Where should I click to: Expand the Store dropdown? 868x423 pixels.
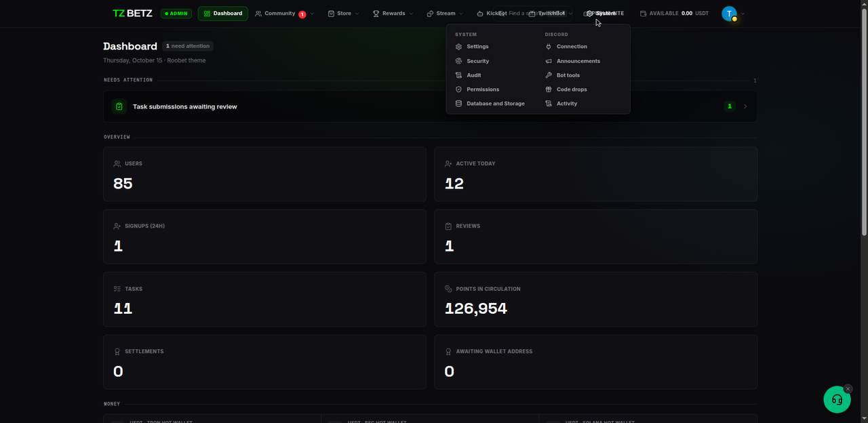pyautogui.click(x=343, y=14)
